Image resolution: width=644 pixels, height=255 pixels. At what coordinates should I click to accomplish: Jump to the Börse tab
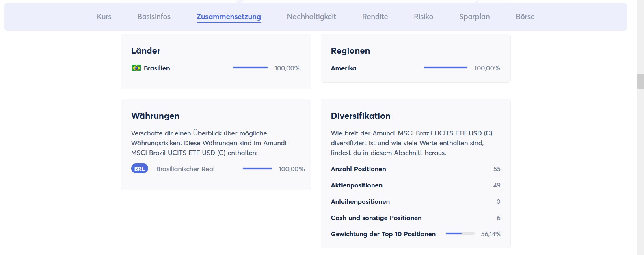[525, 17]
